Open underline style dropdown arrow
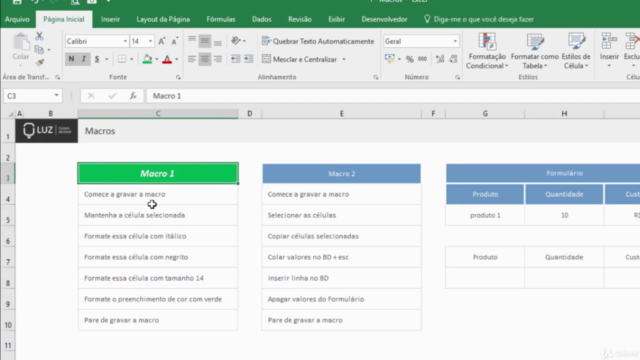Viewport: 640px width, 360px height. 107,59
